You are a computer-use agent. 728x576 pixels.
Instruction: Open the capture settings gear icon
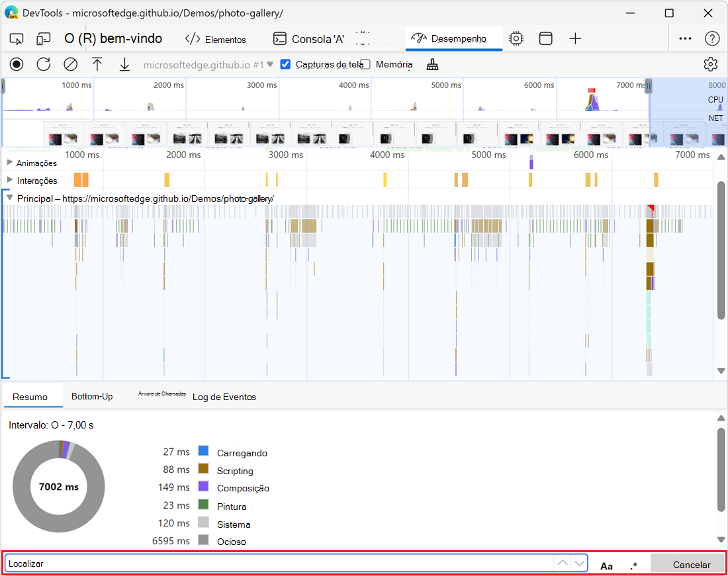pos(710,64)
